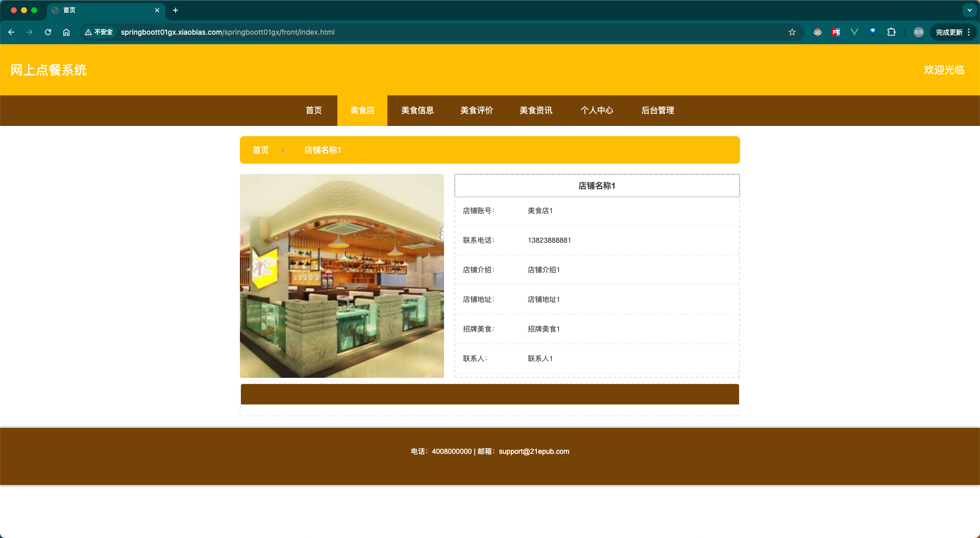Click the 招牌美食: label
Image resolution: width=980 pixels, height=538 pixels.
coord(478,329)
